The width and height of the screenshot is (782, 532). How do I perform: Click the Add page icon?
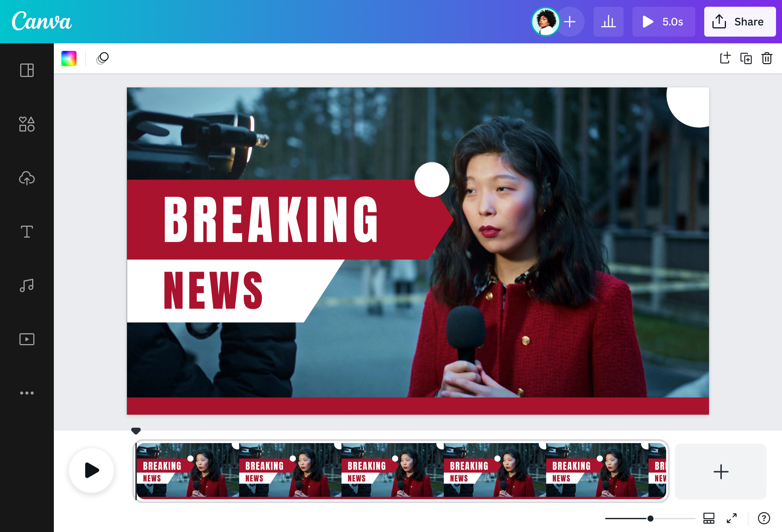[725, 58]
